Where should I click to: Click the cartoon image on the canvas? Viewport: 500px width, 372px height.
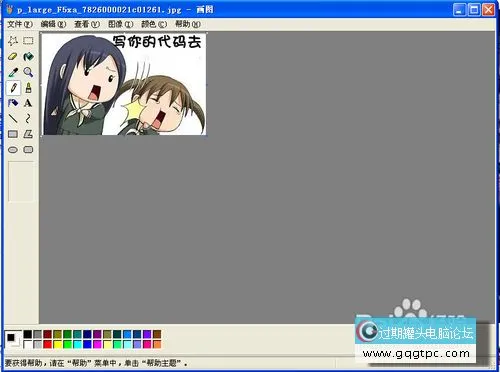click(124, 84)
